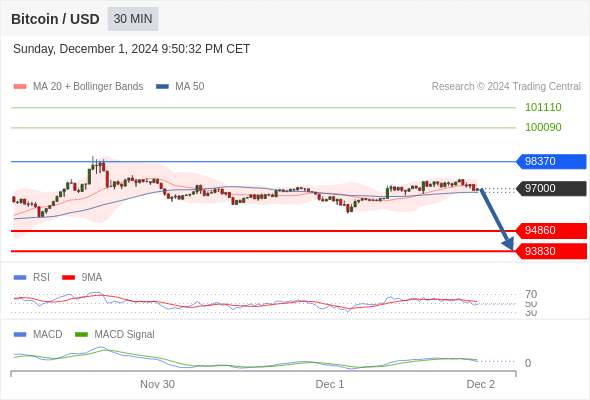Click the Dec 1 time axis label
The image size is (590, 400).
pos(330,384)
